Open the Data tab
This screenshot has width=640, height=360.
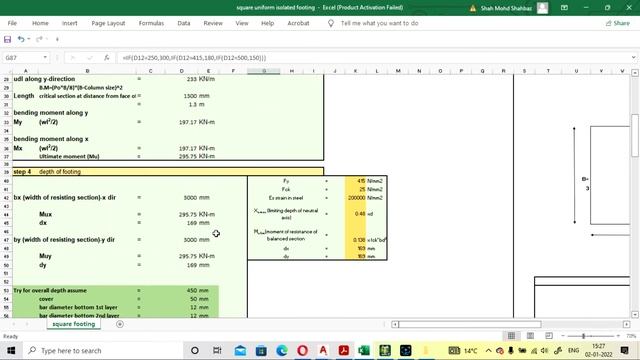(184, 23)
